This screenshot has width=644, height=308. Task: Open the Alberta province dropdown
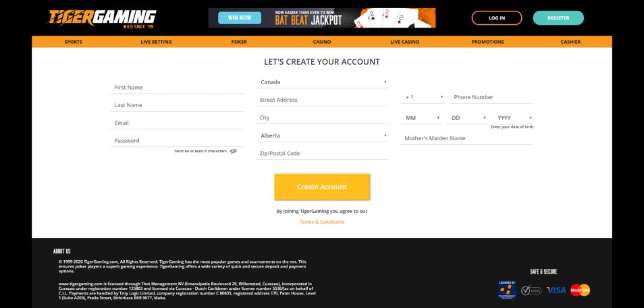tap(322, 135)
